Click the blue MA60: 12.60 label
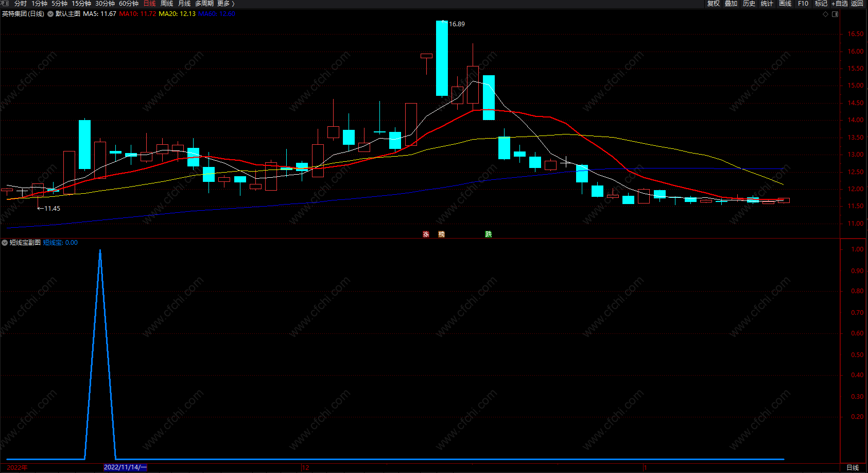868x473 pixels. pyautogui.click(x=217, y=14)
